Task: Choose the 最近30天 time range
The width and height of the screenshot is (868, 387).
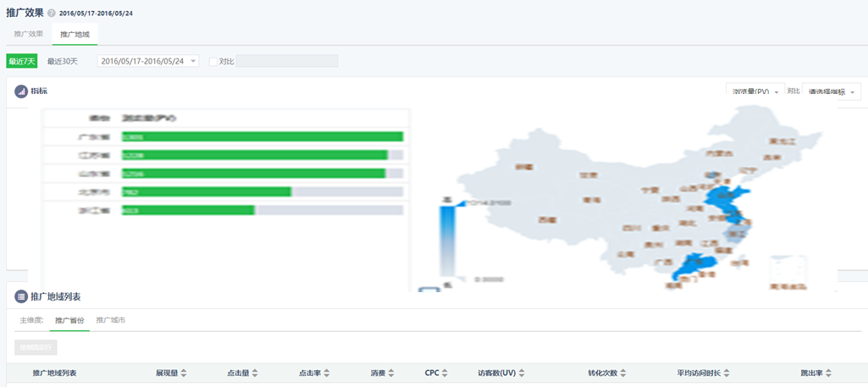Action: point(63,61)
